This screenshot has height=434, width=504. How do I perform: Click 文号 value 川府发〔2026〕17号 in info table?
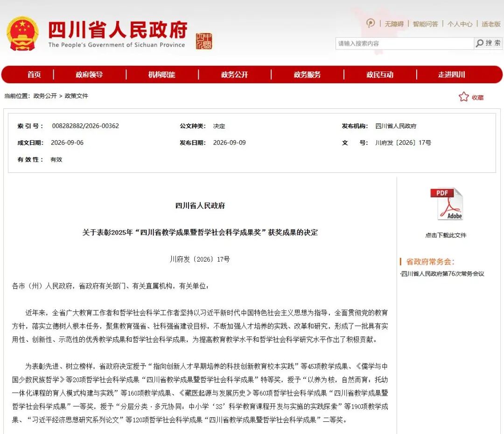(403, 142)
